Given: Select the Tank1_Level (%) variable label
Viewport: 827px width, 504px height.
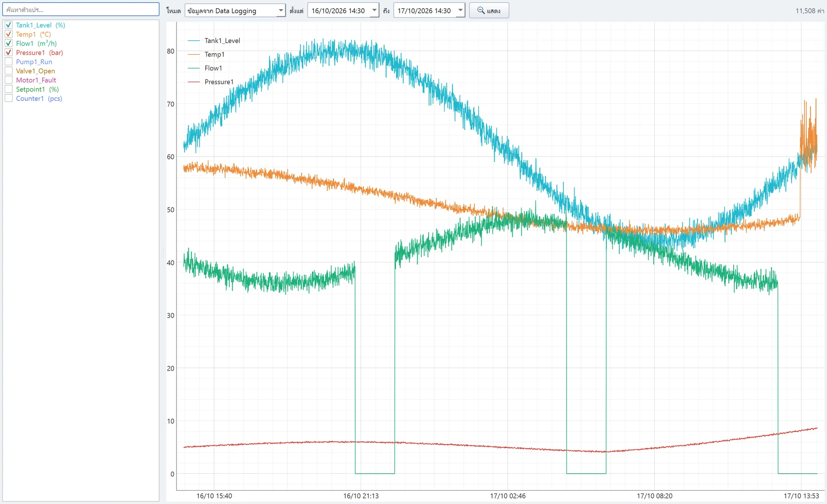Looking at the screenshot, I should coord(40,25).
